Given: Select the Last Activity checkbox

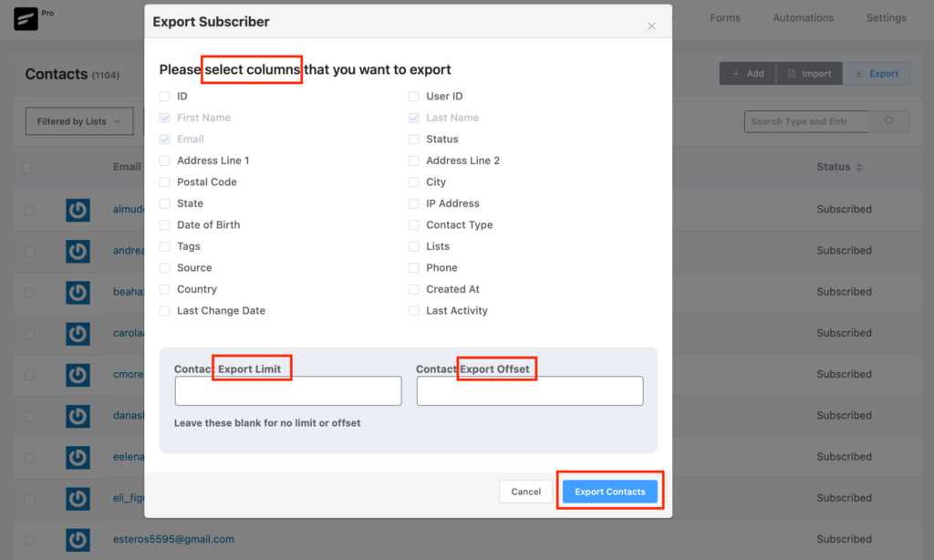Looking at the screenshot, I should [414, 311].
